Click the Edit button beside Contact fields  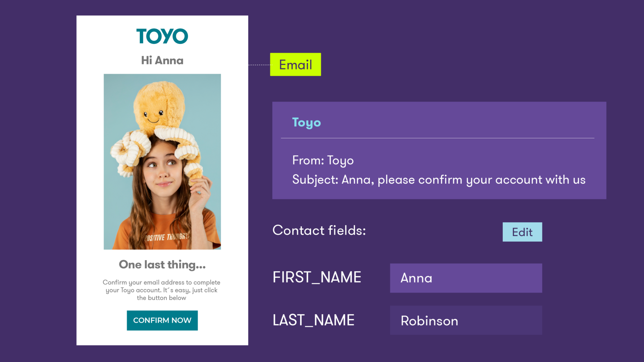(522, 232)
